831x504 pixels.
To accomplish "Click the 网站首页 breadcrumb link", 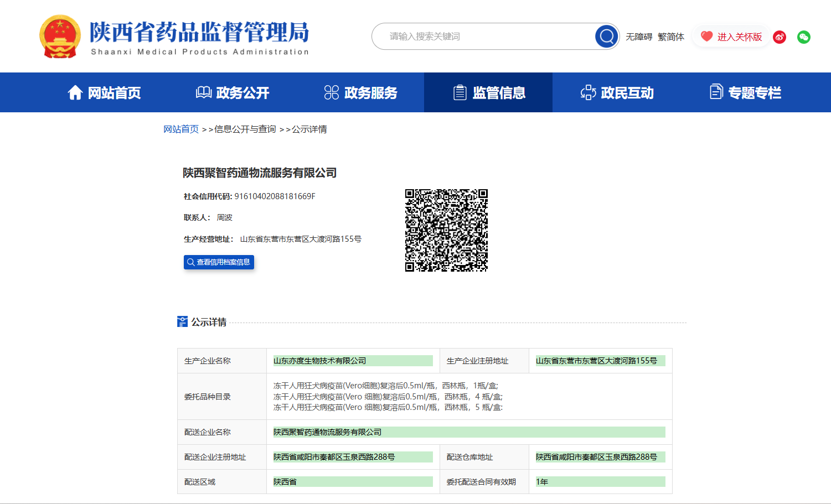I will coord(180,129).
